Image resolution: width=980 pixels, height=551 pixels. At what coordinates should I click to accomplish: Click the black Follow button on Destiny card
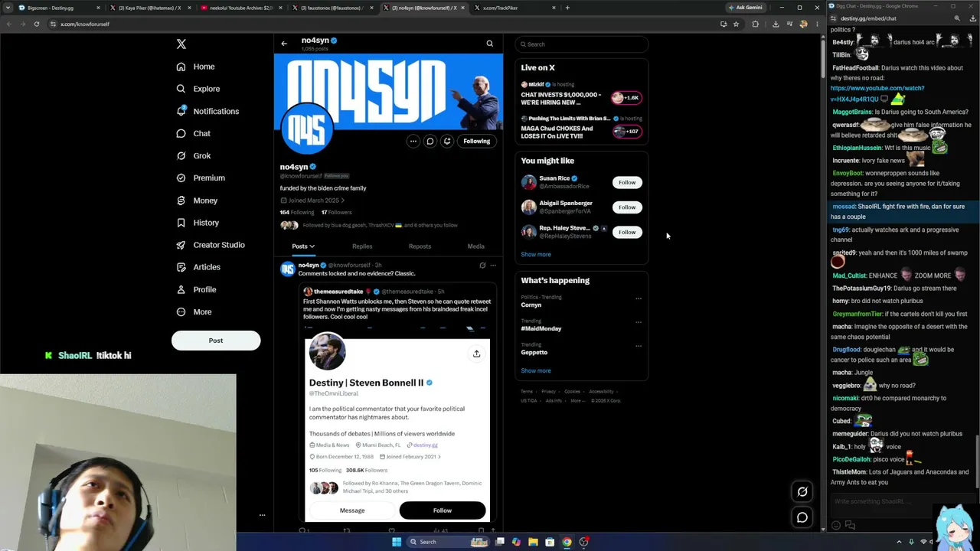(443, 510)
